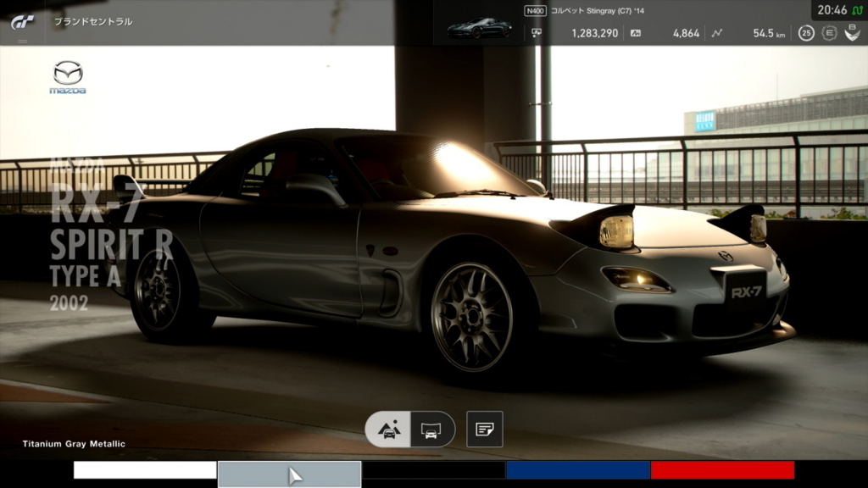Viewport: 868px width, 488px height.
Task: Click the 54.5 km distance value
Action: (769, 33)
